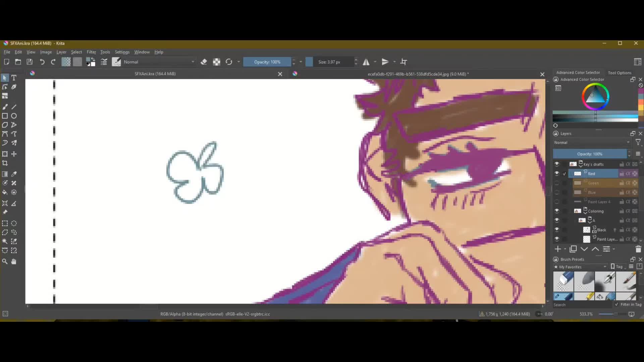Adjust the brush Opacity slider in toolbar
This screenshot has width=644, height=362.
click(267, 62)
